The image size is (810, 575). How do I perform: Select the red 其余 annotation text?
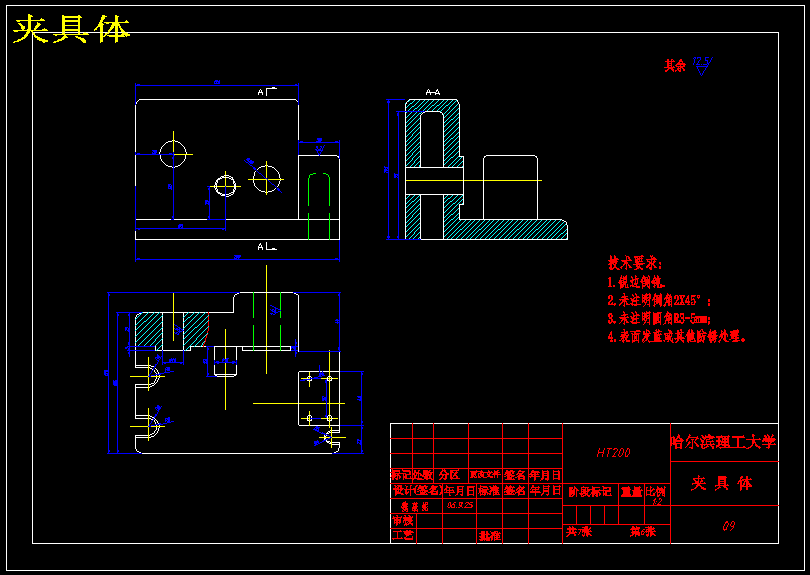[675, 66]
